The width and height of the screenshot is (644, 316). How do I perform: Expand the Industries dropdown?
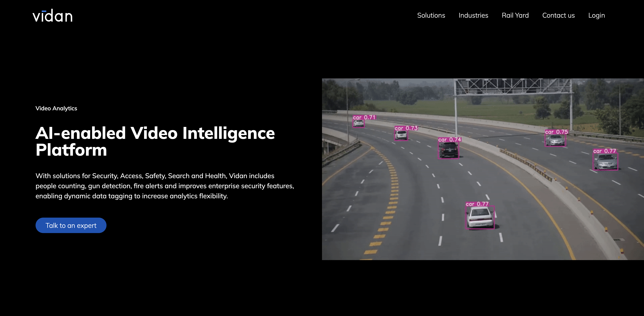[473, 15]
